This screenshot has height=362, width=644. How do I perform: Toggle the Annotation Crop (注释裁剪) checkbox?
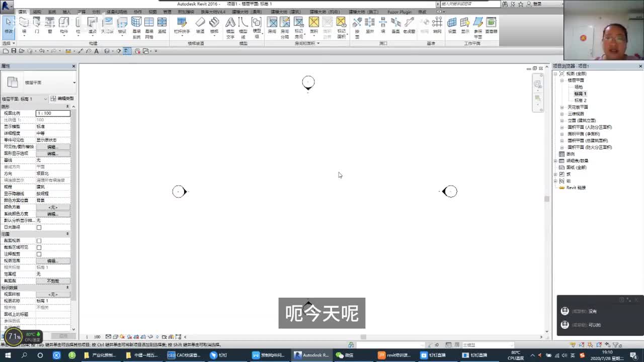click(x=39, y=254)
